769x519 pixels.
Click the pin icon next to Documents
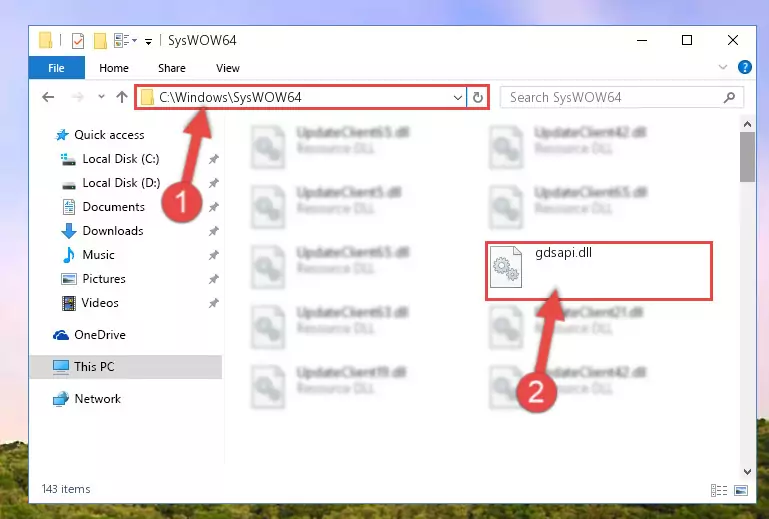pyautogui.click(x=213, y=207)
